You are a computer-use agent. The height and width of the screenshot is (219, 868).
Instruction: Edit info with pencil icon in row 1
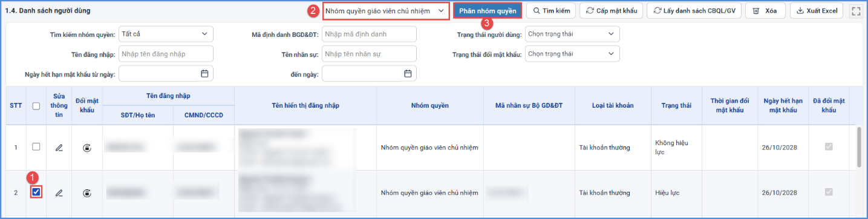59,147
